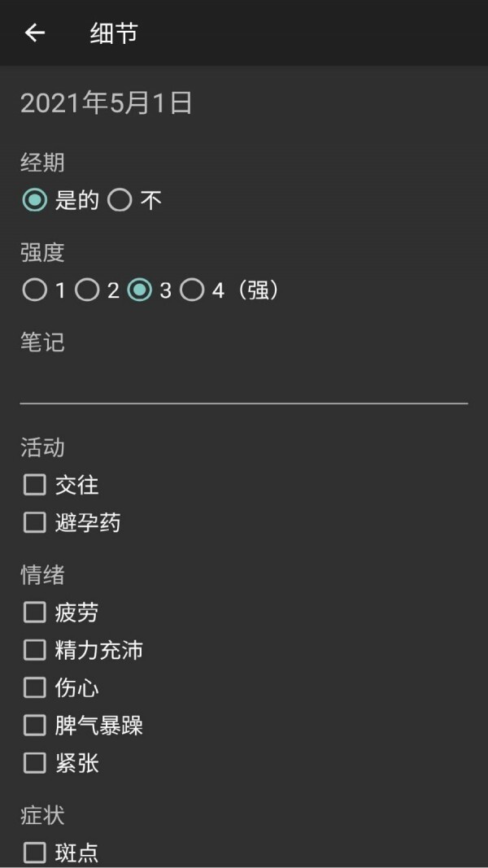Reselect the "是的" radio option

pos(33,200)
